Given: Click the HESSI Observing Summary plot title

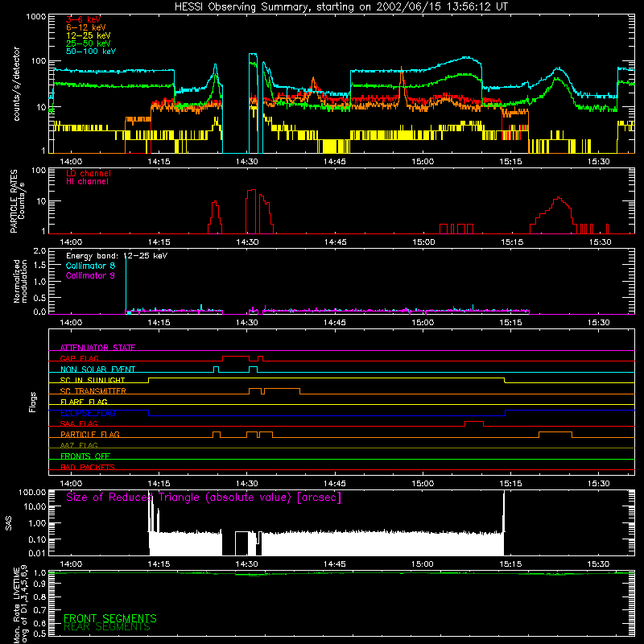Looking at the screenshot, I should point(341,7).
